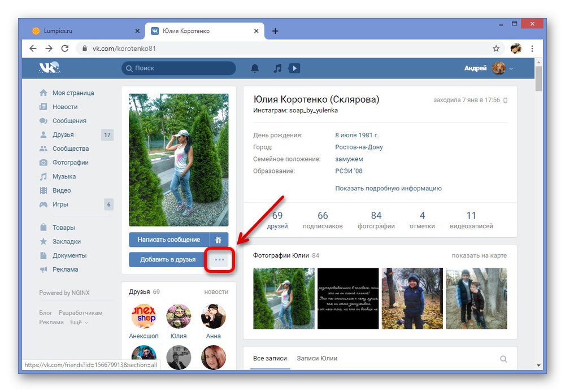
Task: Reload the page with the refresh icon
Action: pos(65,48)
